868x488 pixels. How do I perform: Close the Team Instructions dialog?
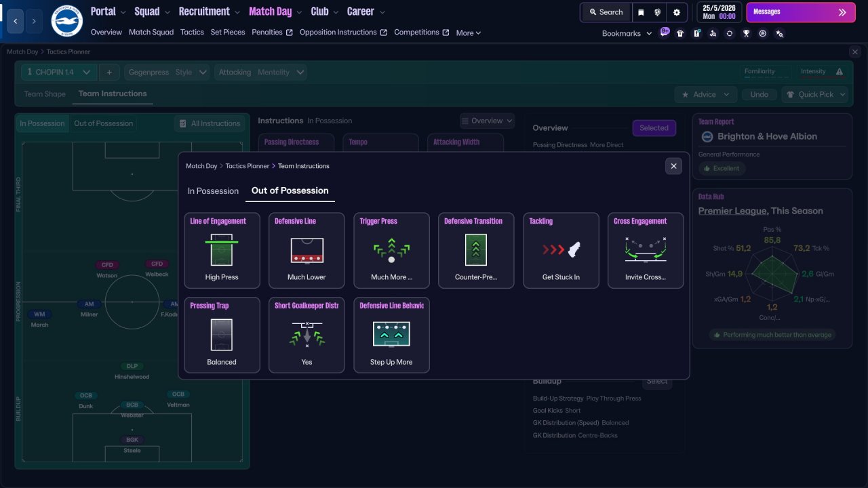(x=673, y=166)
